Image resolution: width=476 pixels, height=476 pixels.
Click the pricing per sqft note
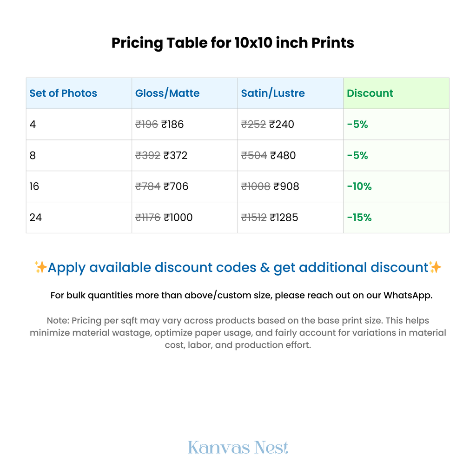point(238,333)
